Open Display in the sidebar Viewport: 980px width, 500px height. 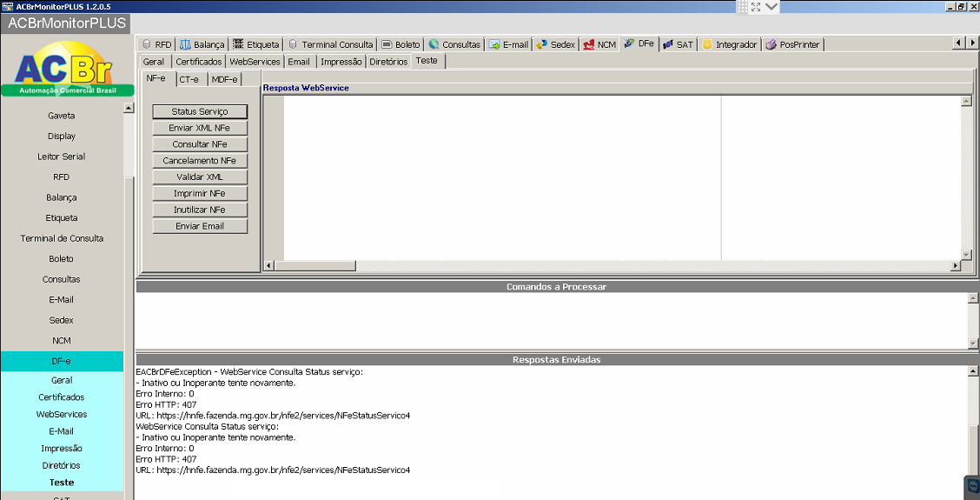click(61, 136)
